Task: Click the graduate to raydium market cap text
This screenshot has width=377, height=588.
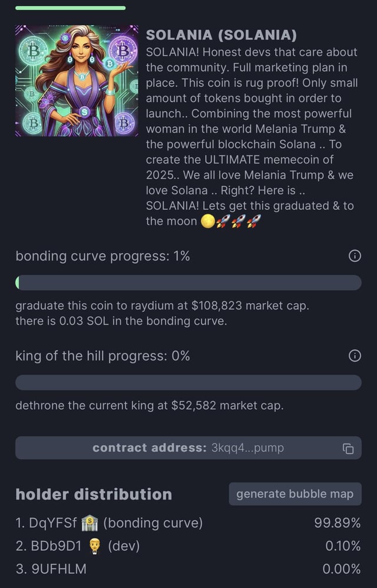Action: coord(162,306)
